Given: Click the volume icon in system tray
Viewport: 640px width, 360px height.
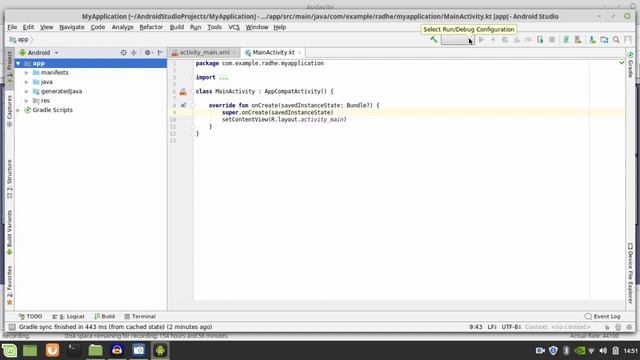Looking at the screenshot, I should (x=603, y=351).
